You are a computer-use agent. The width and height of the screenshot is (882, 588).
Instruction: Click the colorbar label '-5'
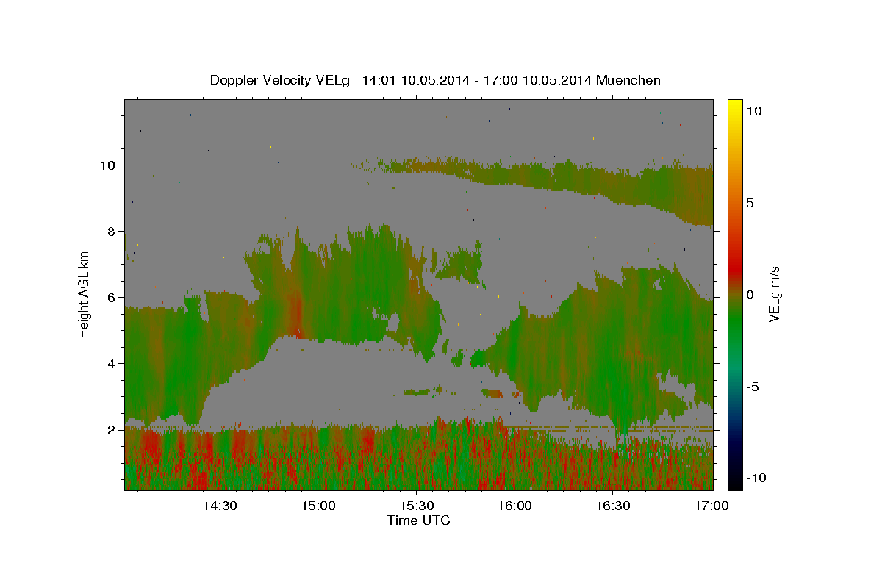[752, 387]
